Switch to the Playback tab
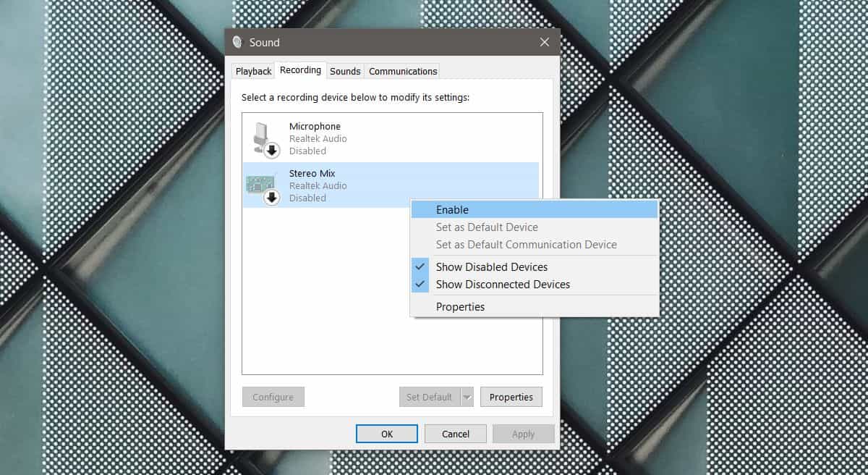The height and width of the screenshot is (475, 868). 253,71
